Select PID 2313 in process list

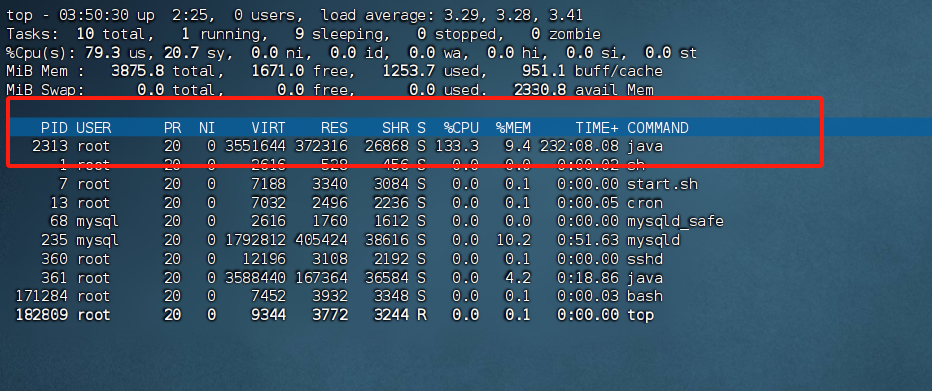tap(50, 146)
